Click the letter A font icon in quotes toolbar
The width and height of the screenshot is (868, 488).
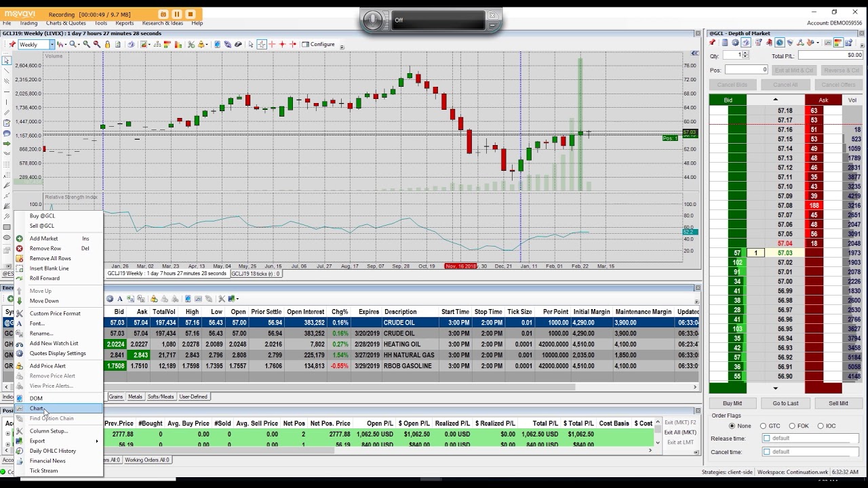point(120,299)
